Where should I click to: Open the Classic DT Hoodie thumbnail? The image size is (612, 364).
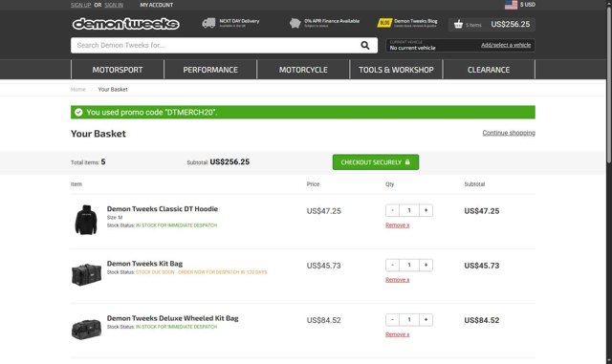pos(86,220)
